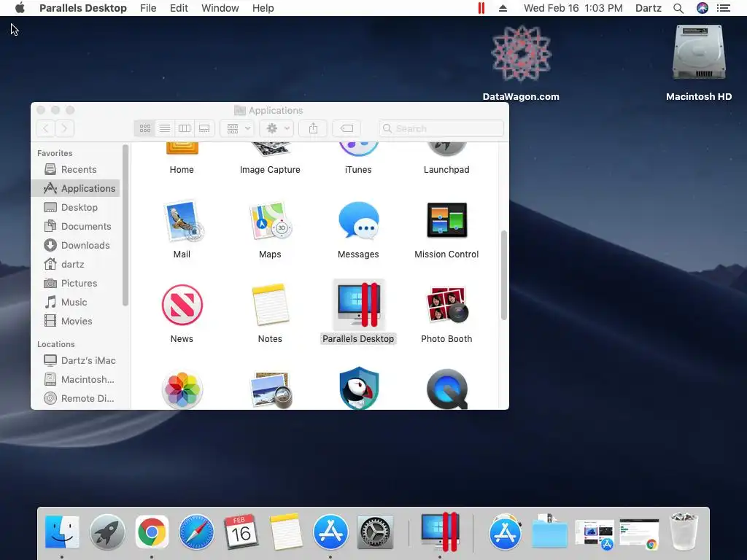Click the Dartz user name in menu bar

649,8
